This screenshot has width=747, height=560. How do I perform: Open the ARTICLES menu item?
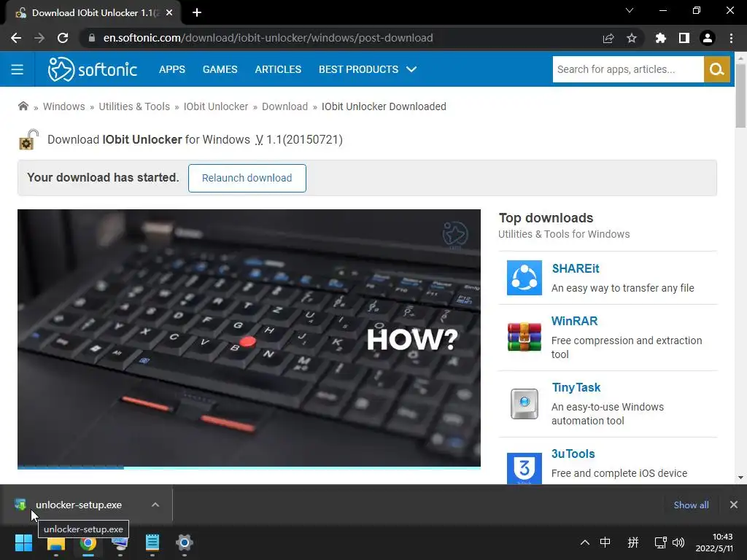pos(278,69)
